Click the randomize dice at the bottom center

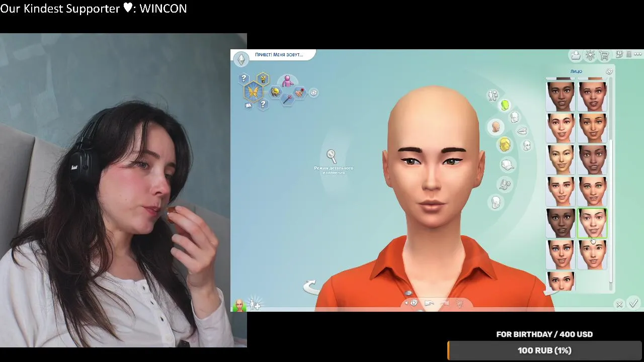pyautogui.click(x=414, y=303)
